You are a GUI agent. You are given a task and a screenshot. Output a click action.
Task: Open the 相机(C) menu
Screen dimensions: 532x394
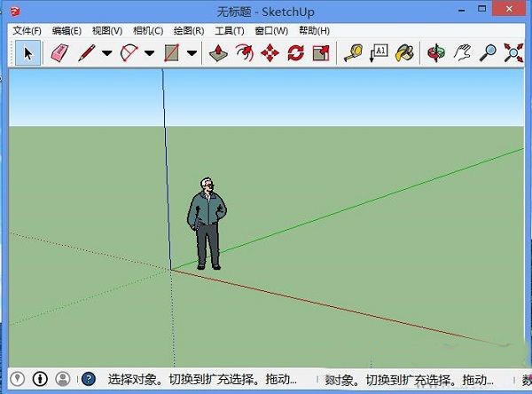point(147,31)
